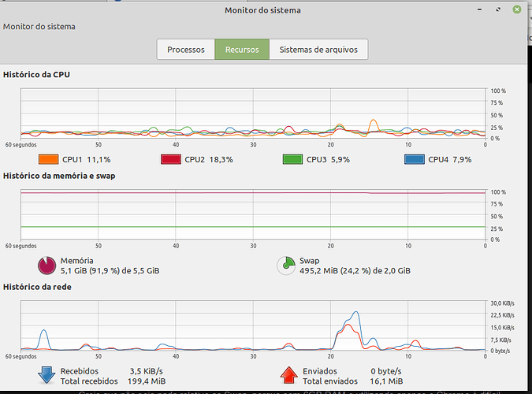Viewport: 532px width, 394px height.
Task: Click the '199,4 MiB' total received value
Action: [147, 381]
